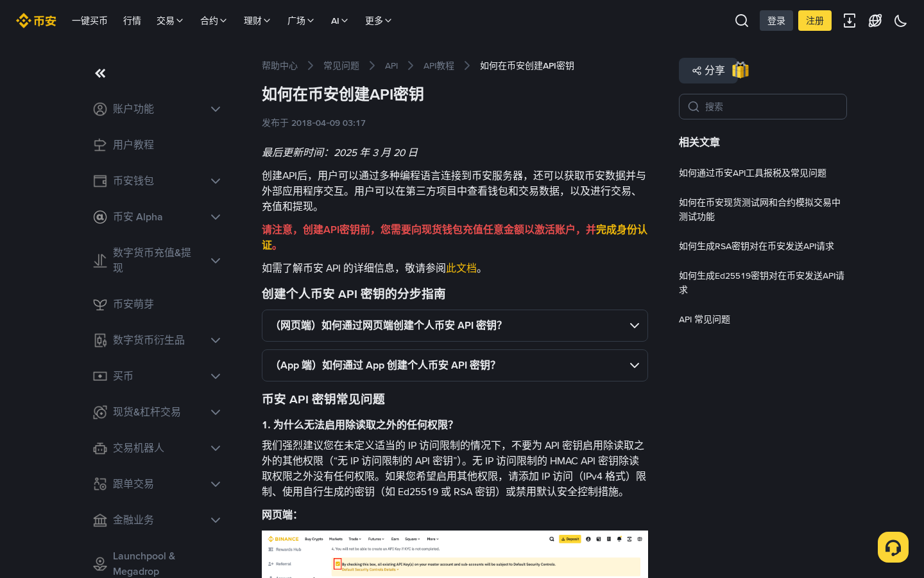Expand 跟单交易 sidebar chevron
924x578 pixels.
[216, 484]
